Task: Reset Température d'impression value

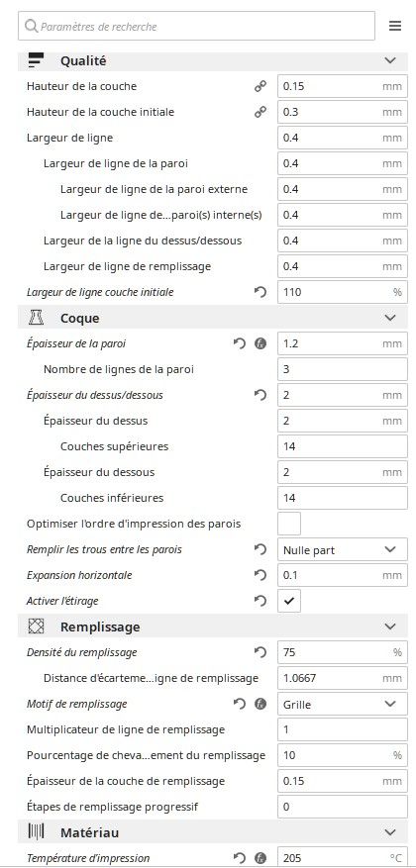Action: tap(240, 858)
